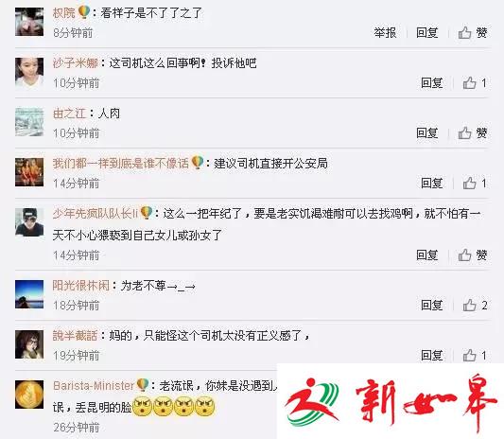View 由之江's avatar thumbnail
Screen dimensions: 504x439
[x=29, y=122]
